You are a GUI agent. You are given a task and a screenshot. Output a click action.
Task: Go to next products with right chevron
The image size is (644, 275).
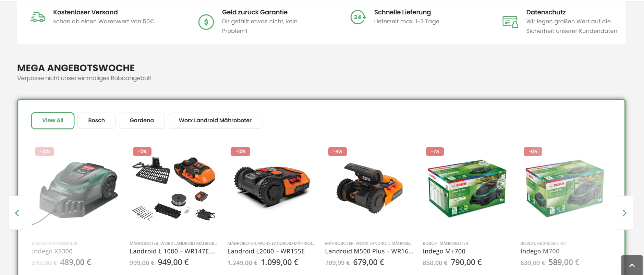tap(624, 213)
